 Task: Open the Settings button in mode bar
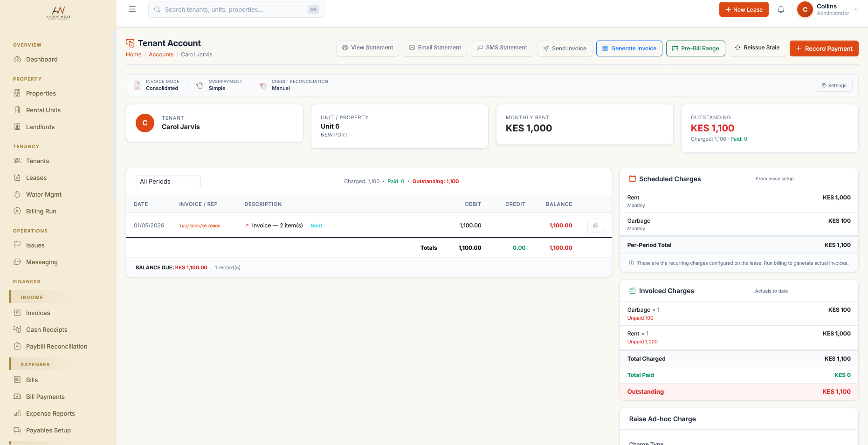[834, 85]
